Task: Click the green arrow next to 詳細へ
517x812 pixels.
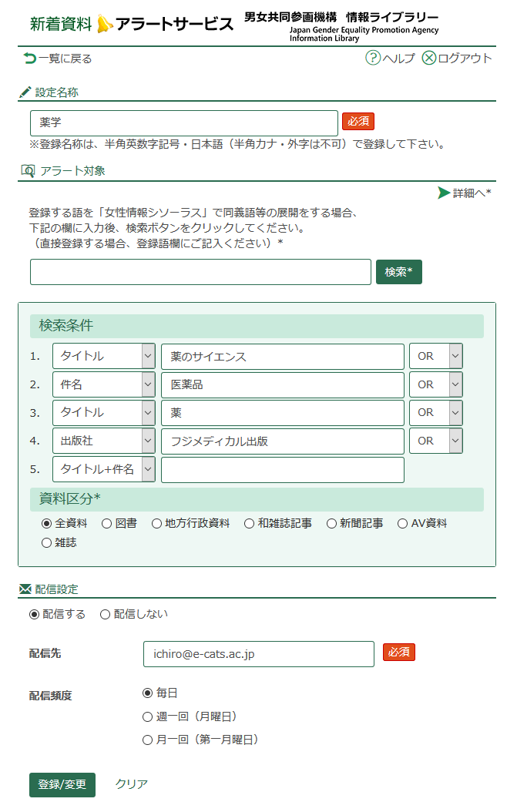Action: (x=444, y=193)
